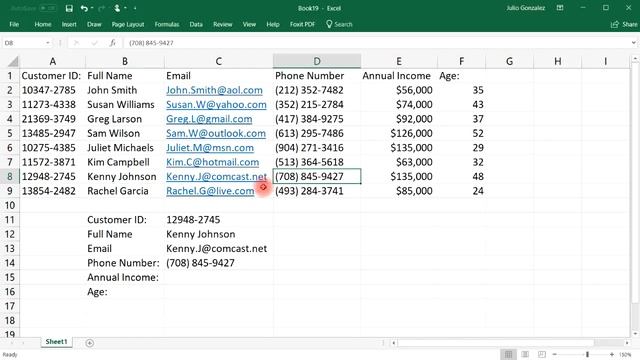Image resolution: width=640 pixels, height=360 pixels.
Task: Open the Help tab
Action: tap(273, 24)
